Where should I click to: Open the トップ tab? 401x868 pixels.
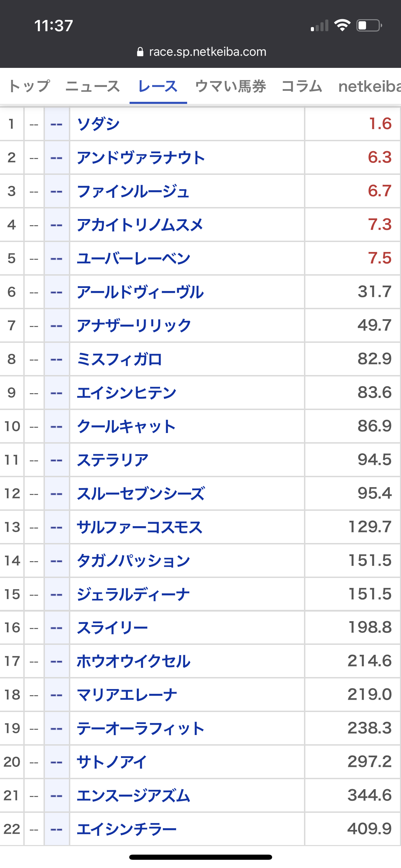tap(29, 86)
